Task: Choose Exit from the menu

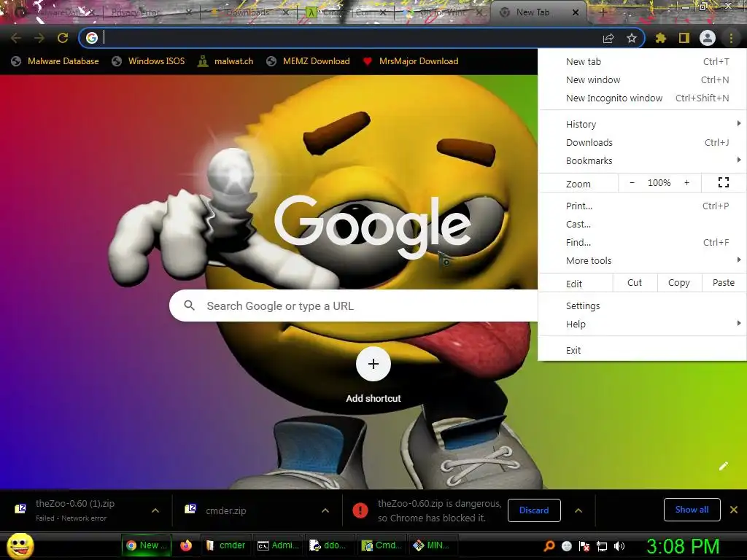Action: click(x=643, y=350)
